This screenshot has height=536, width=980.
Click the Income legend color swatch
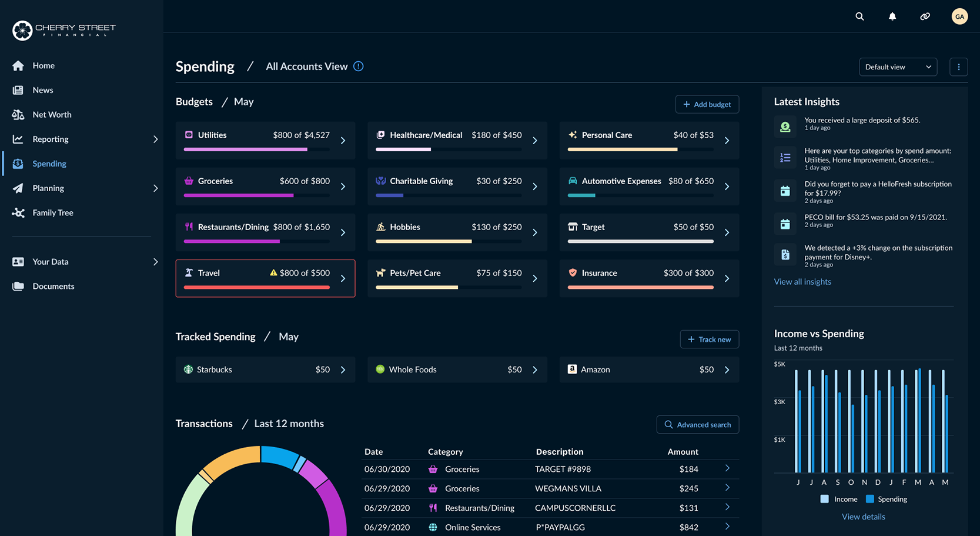824,499
